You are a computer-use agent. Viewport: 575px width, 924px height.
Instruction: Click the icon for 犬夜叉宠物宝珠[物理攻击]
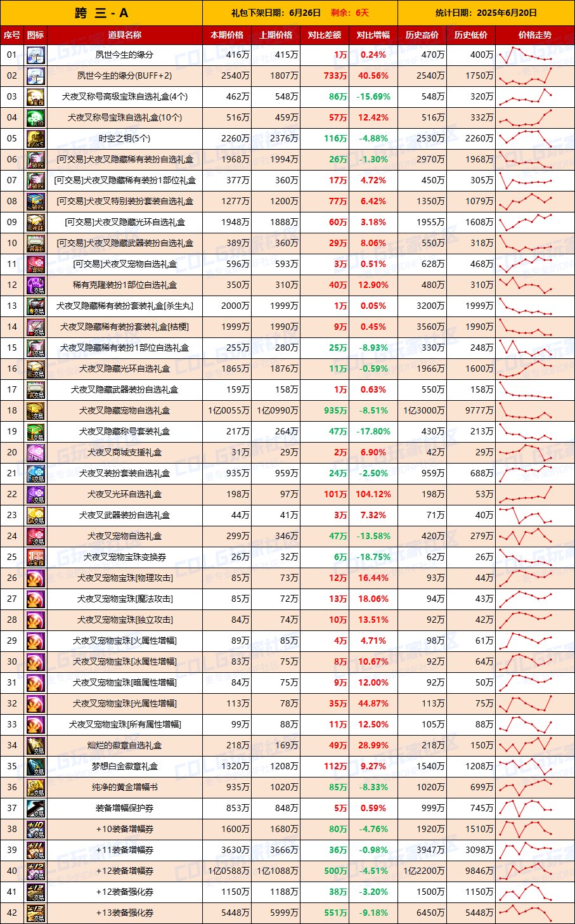(x=36, y=578)
